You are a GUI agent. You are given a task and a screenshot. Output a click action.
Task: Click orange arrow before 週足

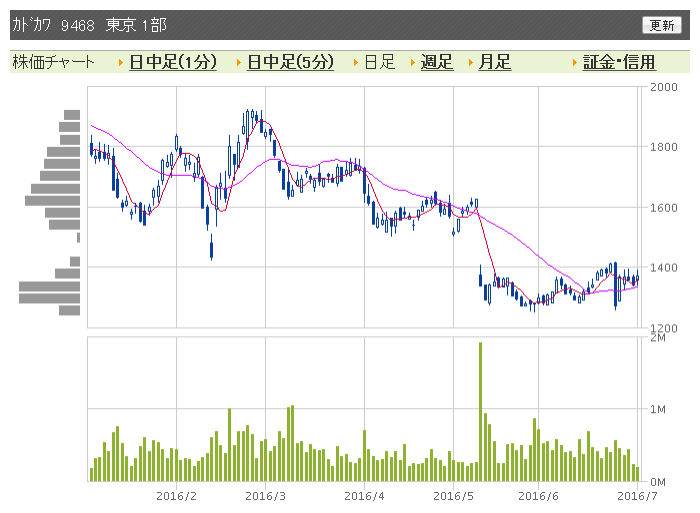412,63
